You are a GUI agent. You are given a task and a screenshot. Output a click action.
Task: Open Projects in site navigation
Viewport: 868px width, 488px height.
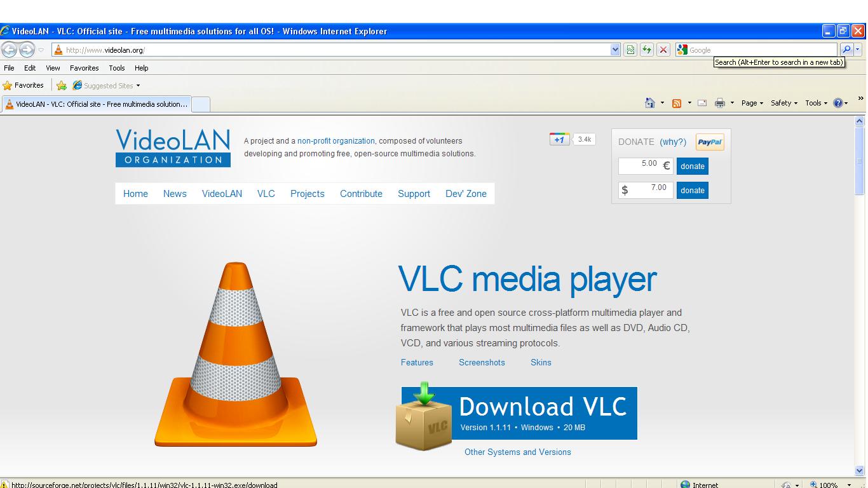[x=308, y=194]
